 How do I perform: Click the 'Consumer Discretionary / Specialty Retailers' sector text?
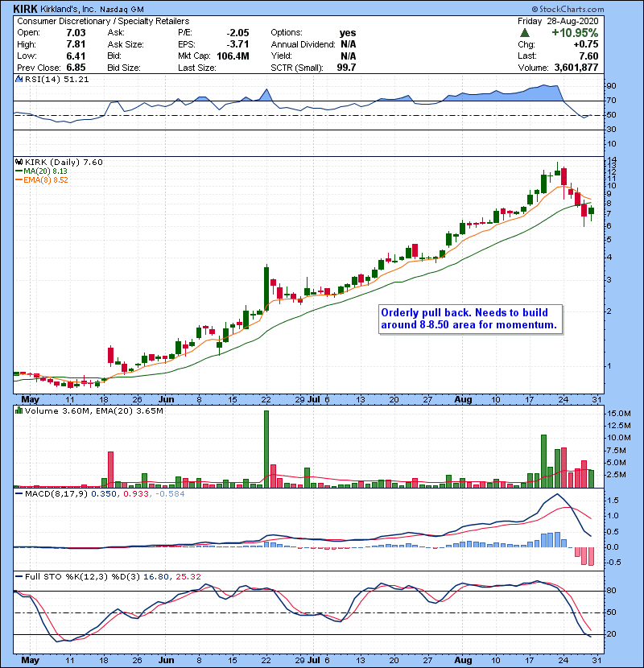point(103,20)
